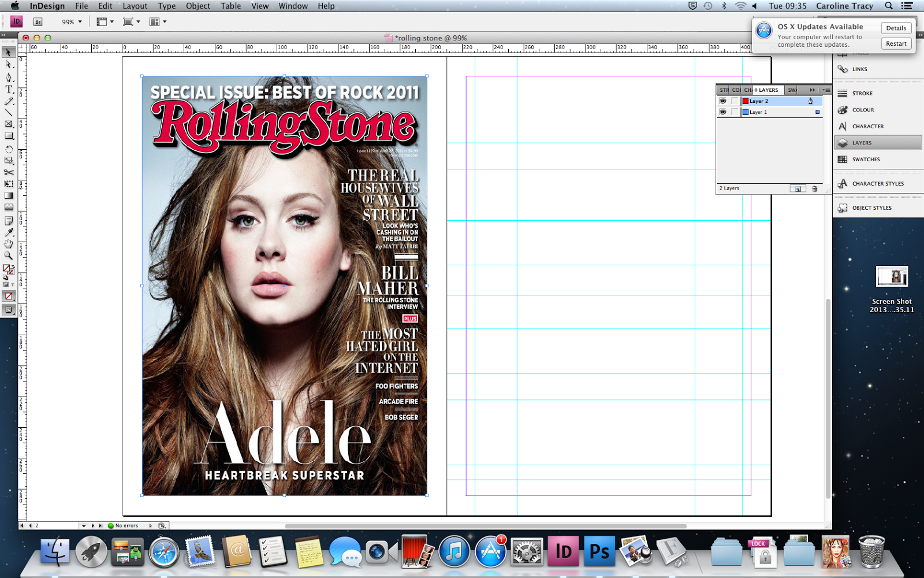Click the Apply None swatch button
This screenshot has width=924, height=578.
[x=9, y=297]
